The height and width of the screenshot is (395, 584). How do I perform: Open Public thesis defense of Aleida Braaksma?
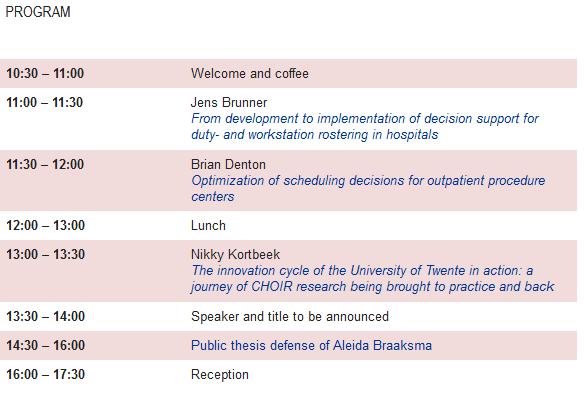[311, 345]
